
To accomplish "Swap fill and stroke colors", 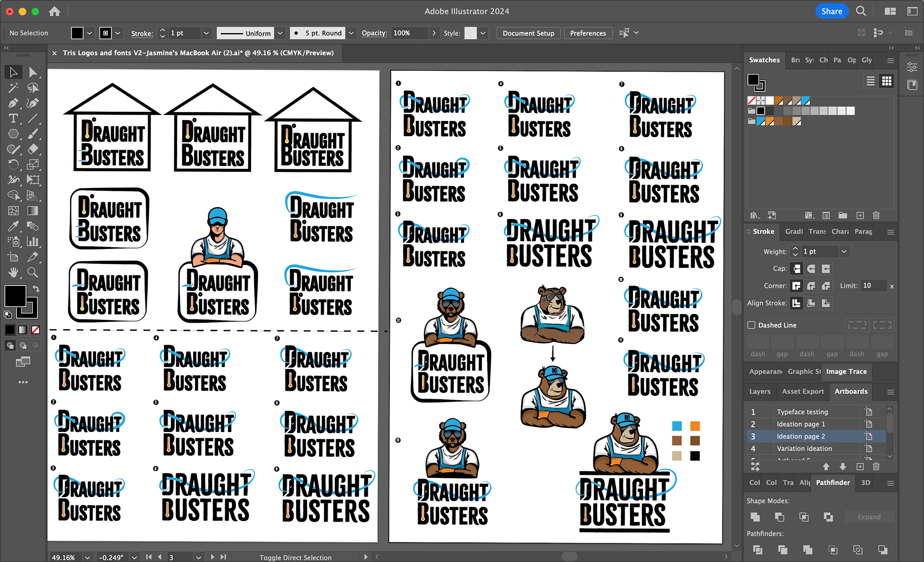I will pos(36,288).
